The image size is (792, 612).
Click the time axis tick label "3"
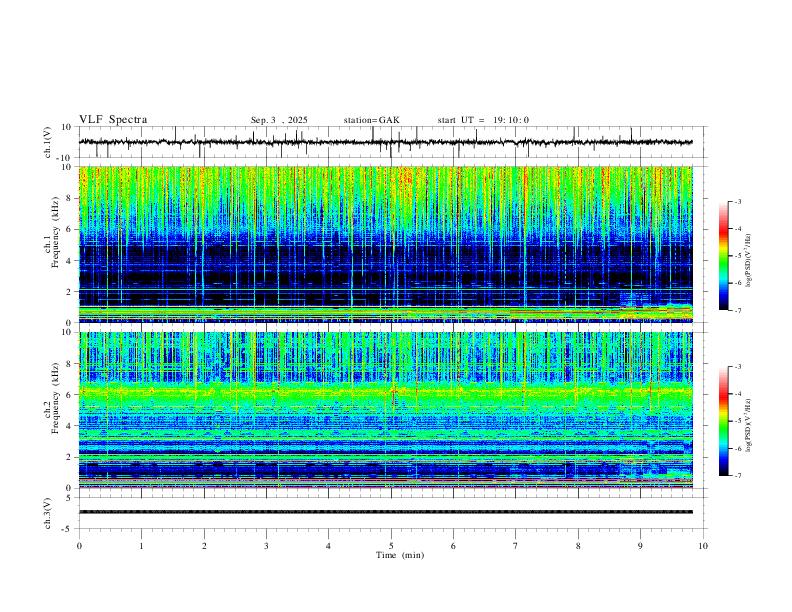266,546
